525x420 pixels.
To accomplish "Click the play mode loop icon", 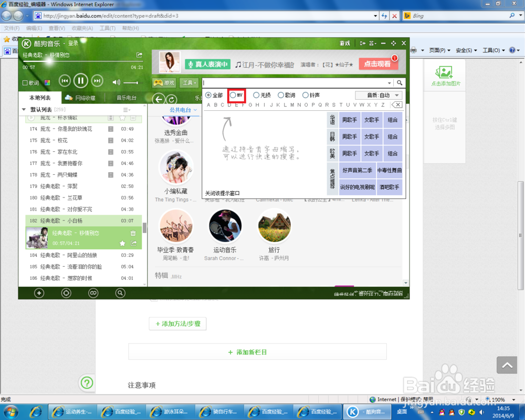I will [x=93, y=293].
